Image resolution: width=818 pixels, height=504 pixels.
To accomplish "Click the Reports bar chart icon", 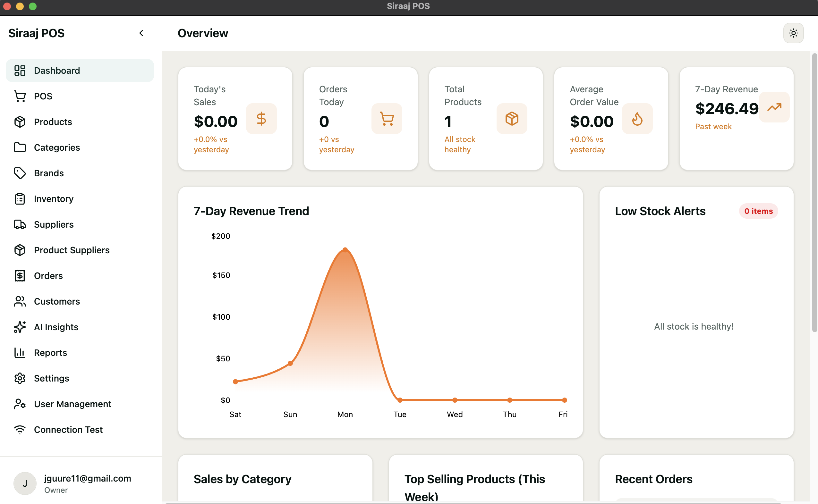I will pos(20,353).
